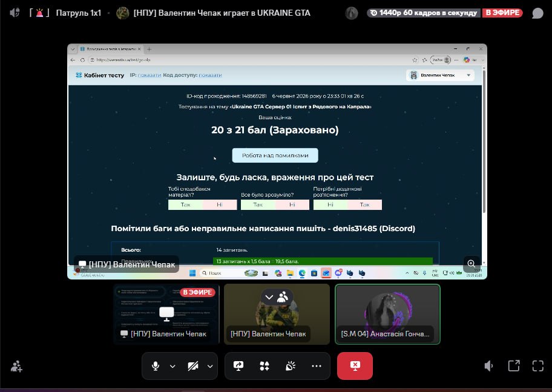Screen dimensions: 552x392
Task: Click the IP показати link
Action: (x=149, y=75)
